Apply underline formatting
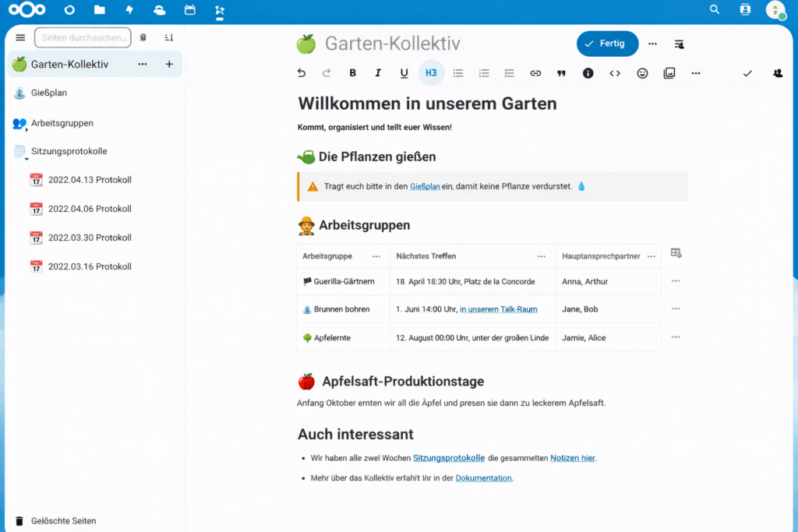Image resolution: width=798 pixels, height=532 pixels. click(x=405, y=72)
